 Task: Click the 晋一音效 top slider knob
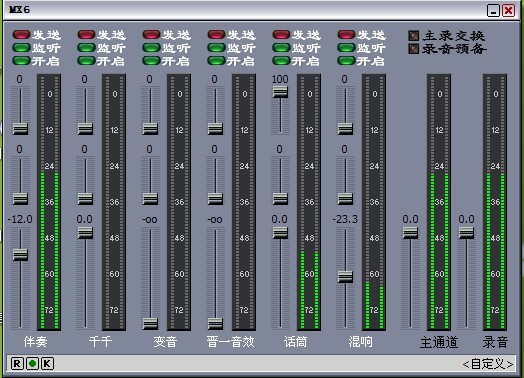click(215, 129)
